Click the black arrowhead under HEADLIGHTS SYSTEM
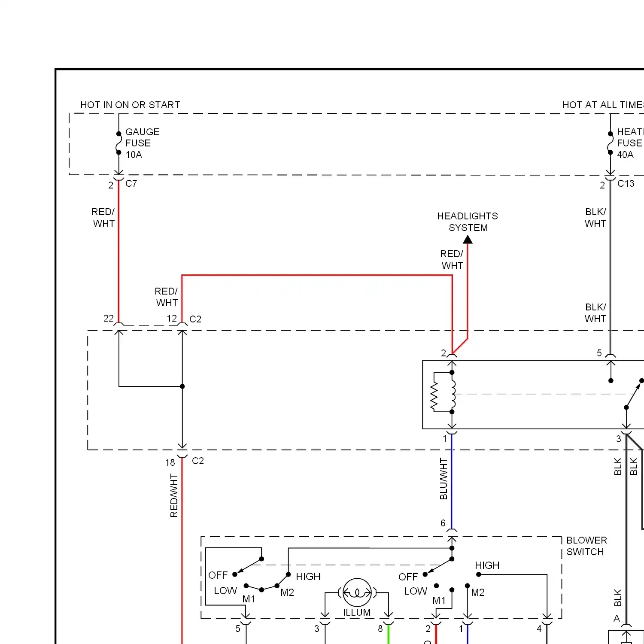 (x=468, y=239)
